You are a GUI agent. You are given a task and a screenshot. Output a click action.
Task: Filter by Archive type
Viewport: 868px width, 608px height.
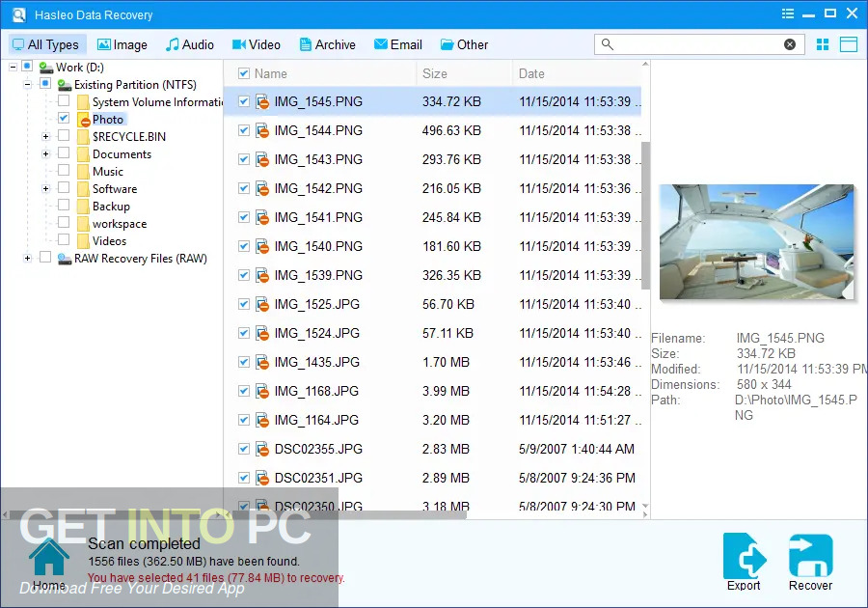(x=328, y=44)
